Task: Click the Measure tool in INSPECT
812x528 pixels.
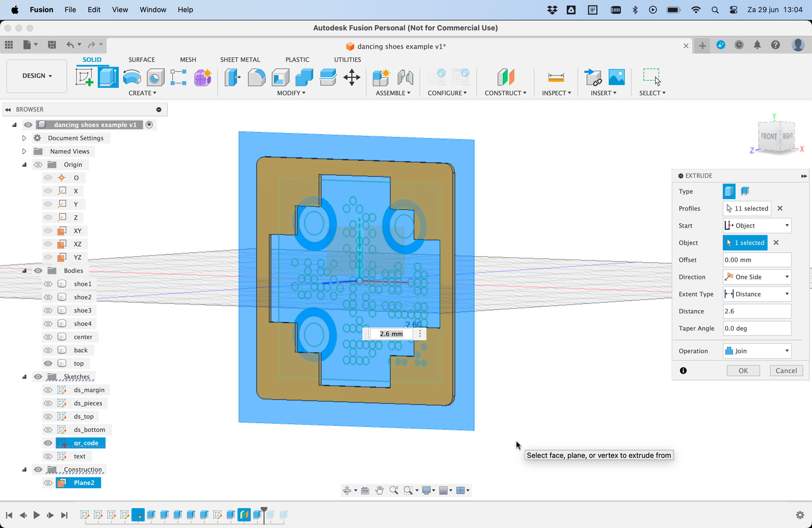Action: click(x=555, y=76)
